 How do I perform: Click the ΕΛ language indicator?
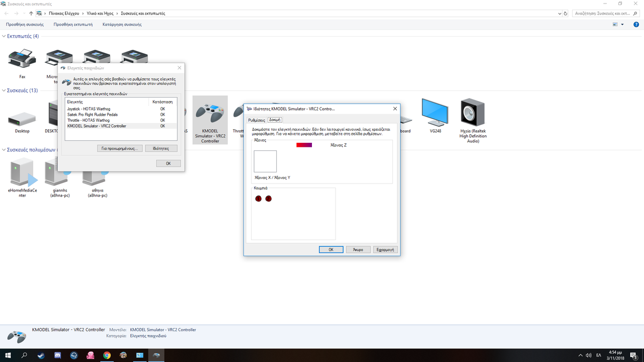point(599,355)
